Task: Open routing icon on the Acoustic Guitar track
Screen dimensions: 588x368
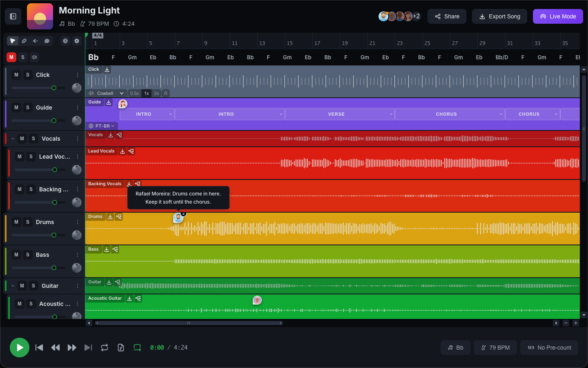Action: (x=138, y=298)
